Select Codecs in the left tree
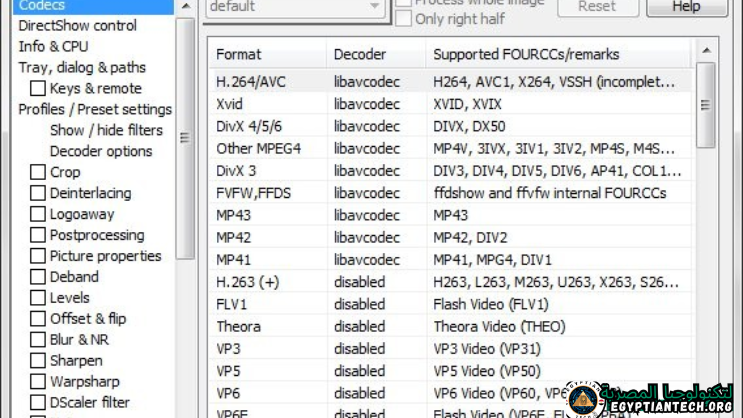Screen dimensions: 743x418 (42, 6)
